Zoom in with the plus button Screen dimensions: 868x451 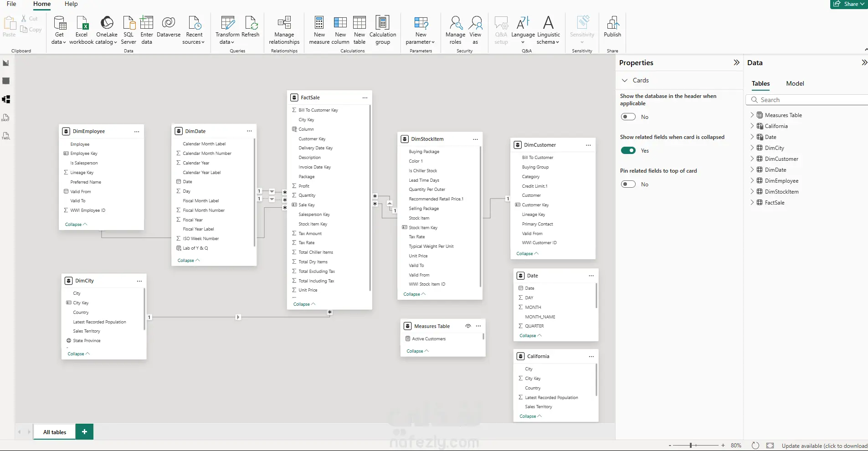click(723, 445)
